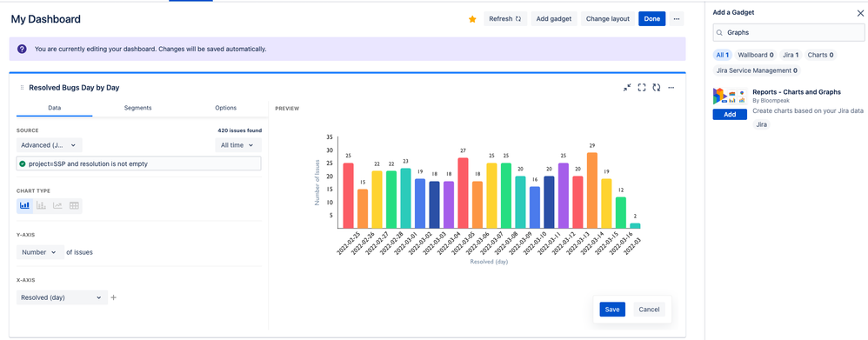Close the Add a Gadget panel

pyautogui.click(x=859, y=13)
